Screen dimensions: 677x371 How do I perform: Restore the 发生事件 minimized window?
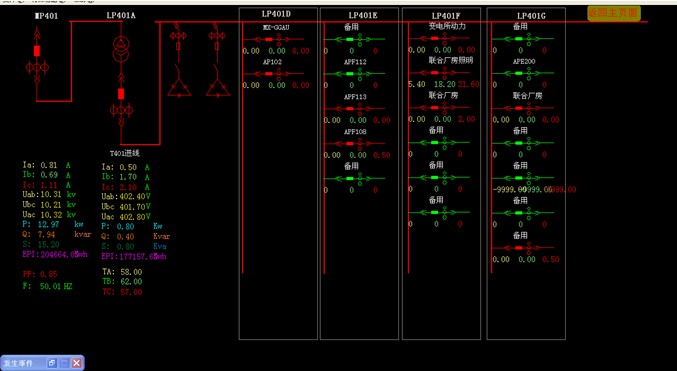tap(52, 363)
